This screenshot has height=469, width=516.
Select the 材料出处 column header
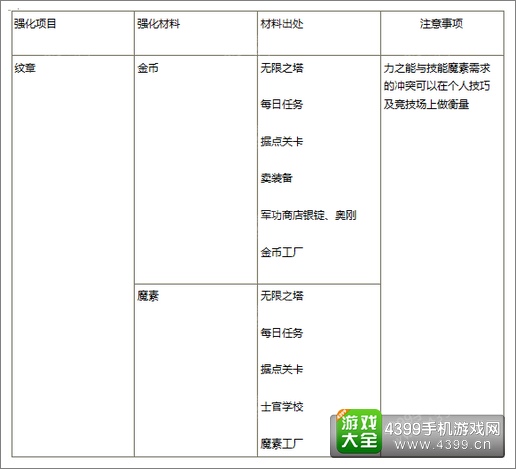282,24
